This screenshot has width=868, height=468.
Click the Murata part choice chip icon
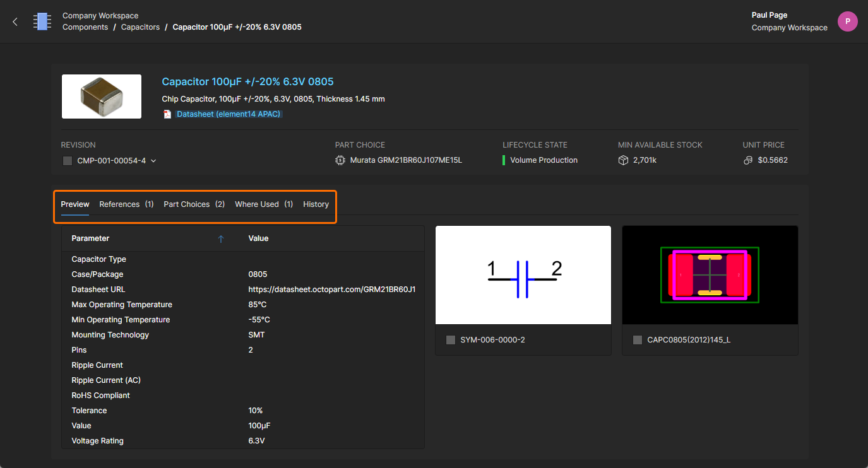[340, 160]
